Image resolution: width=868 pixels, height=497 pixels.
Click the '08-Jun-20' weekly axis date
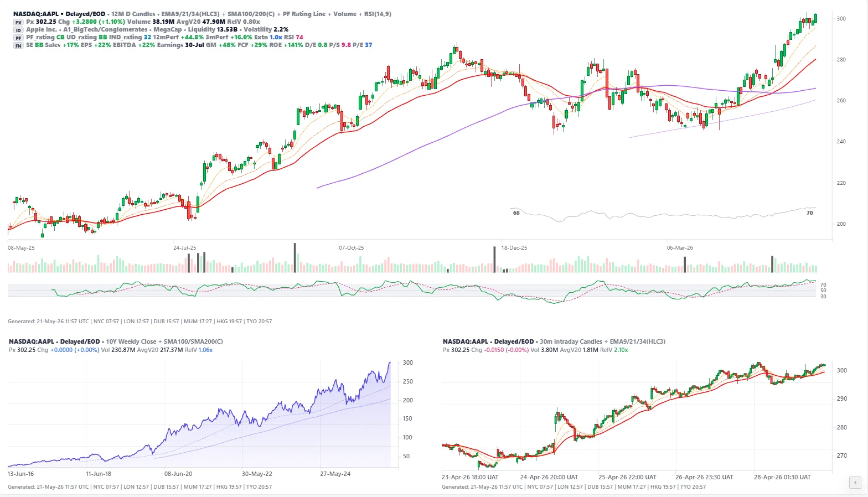[x=178, y=474]
